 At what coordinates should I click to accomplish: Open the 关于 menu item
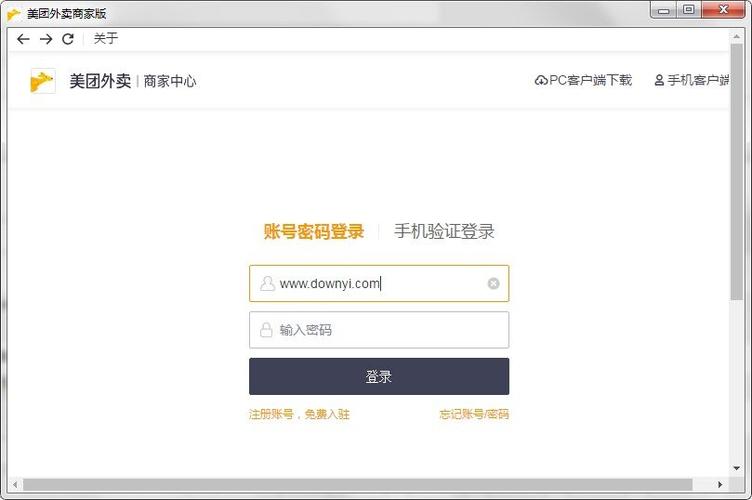[x=106, y=38]
